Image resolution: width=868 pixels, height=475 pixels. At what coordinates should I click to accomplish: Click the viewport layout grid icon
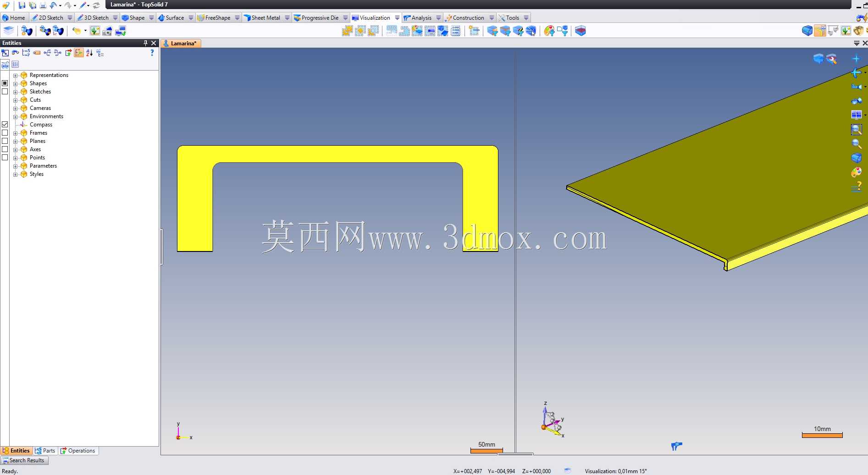click(x=856, y=115)
